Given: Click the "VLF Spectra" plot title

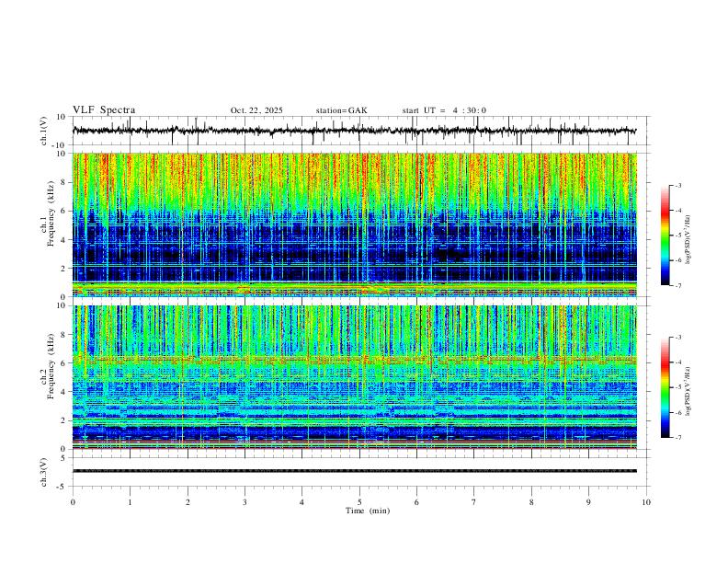Looking at the screenshot, I should pyautogui.click(x=104, y=110).
